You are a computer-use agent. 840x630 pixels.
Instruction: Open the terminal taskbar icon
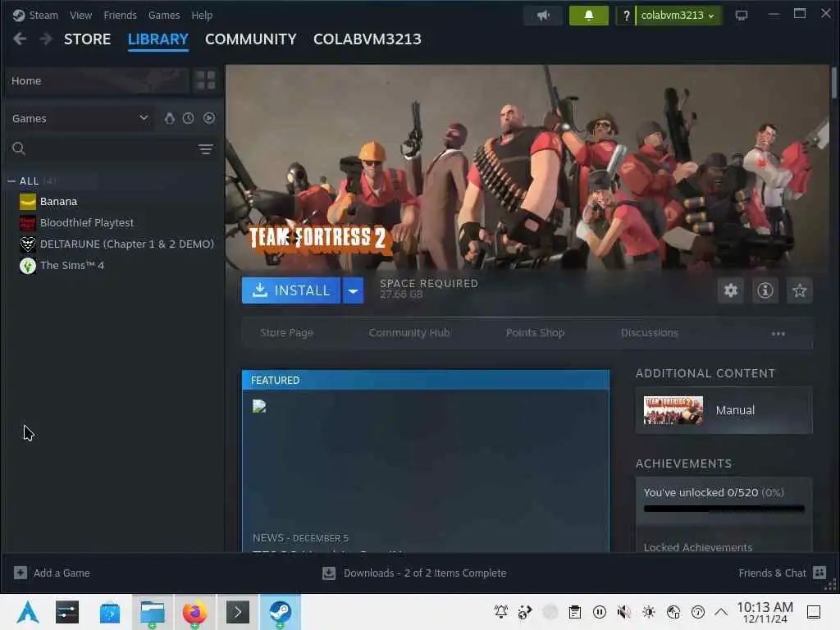237,612
